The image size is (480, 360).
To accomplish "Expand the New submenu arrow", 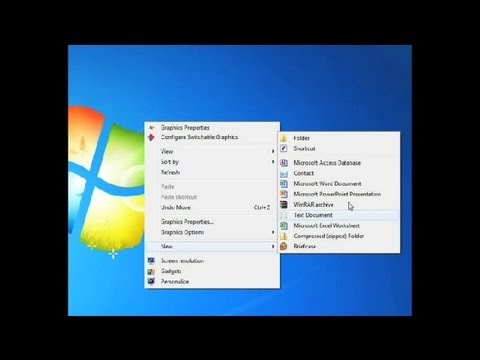I will pos(273,246).
